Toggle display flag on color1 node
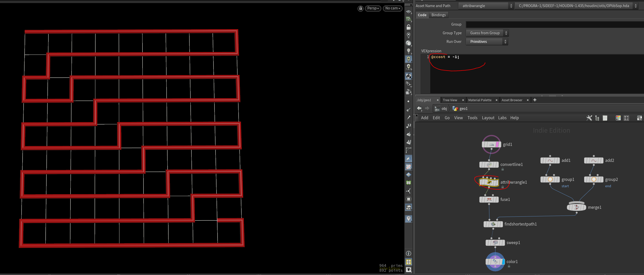The image size is (644, 275). click(x=503, y=262)
